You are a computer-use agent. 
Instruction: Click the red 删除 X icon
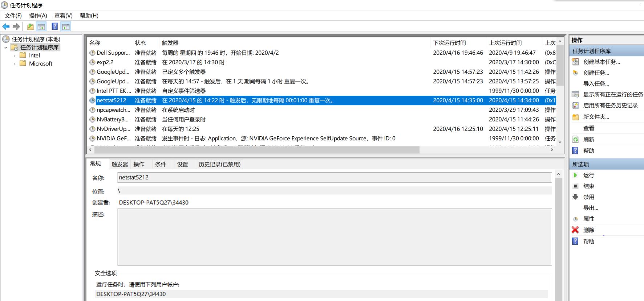pos(575,230)
